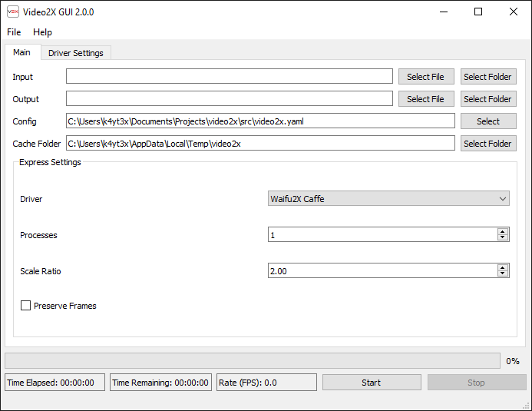The height and width of the screenshot is (411, 532).
Task: Minimize the Video2X GUI window
Action: 444,12
